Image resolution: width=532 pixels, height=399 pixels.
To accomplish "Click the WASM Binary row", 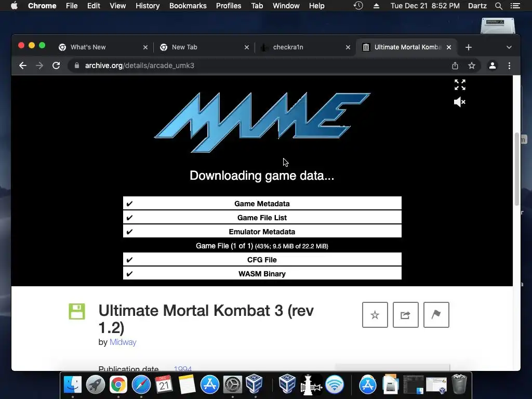I will pyautogui.click(x=262, y=274).
